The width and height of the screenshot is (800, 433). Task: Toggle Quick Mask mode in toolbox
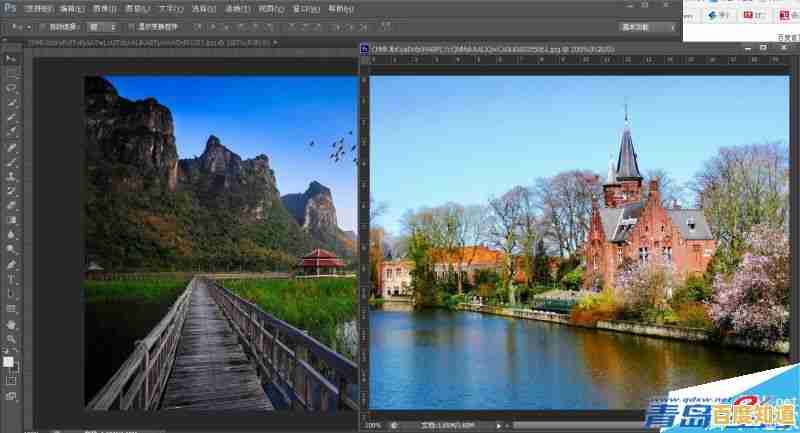click(x=12, y=380)
